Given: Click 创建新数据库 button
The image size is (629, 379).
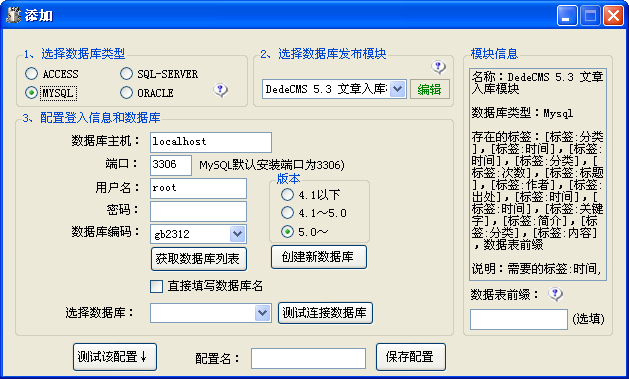Looking at the screenshot, I should tap(319, 257).
